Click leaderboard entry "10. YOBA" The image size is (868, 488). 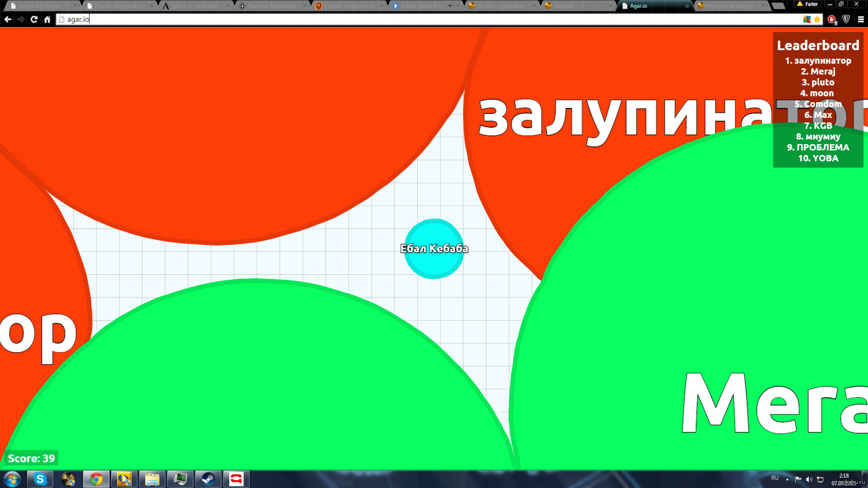(818, 158)
